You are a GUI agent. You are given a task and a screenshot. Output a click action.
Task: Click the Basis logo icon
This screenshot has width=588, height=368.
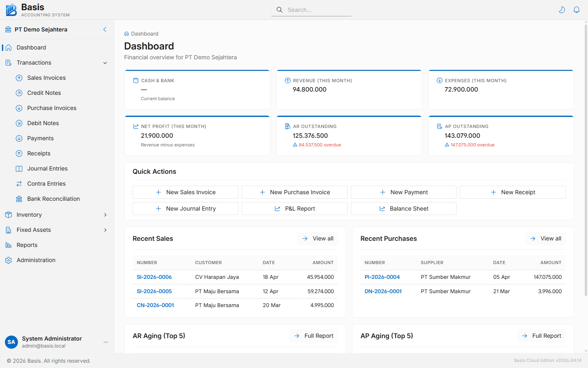[x=11, y=9]
